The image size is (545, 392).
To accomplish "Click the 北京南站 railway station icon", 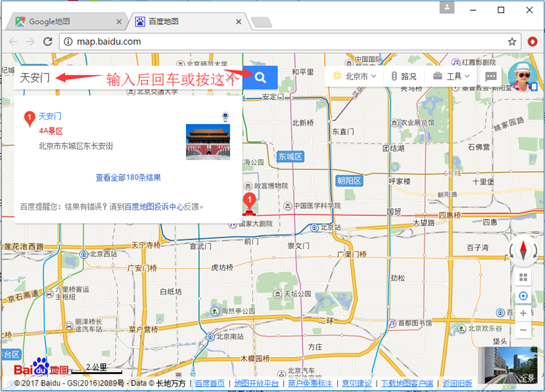I will tap(211, 336).
